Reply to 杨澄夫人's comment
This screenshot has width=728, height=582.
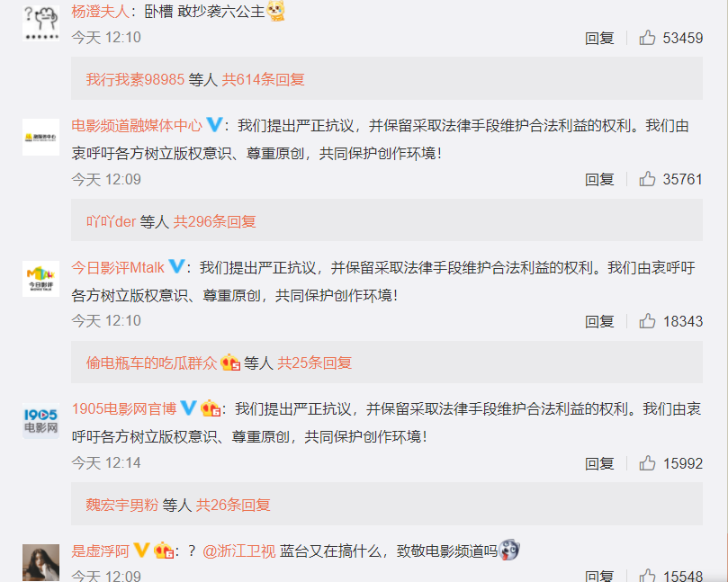[x=599, y=38]
